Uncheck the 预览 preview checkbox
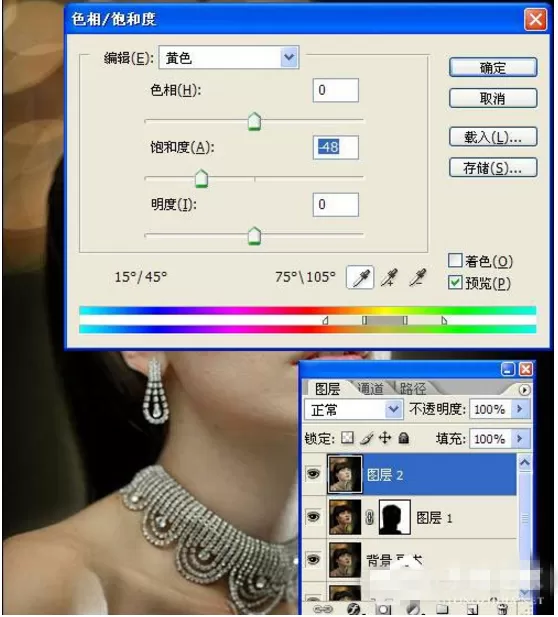This screenshot has height=617, width=558. point(455,283)
